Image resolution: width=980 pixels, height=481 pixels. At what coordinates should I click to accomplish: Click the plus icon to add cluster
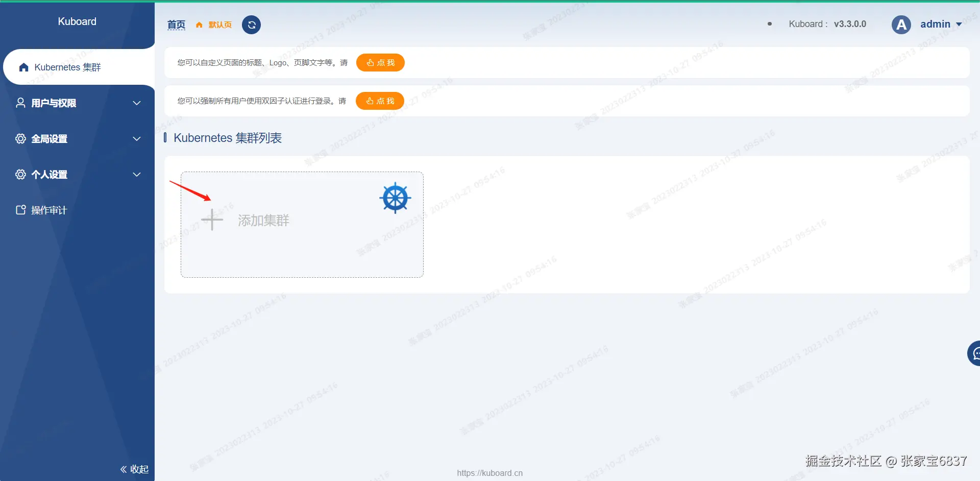point(212,220)
